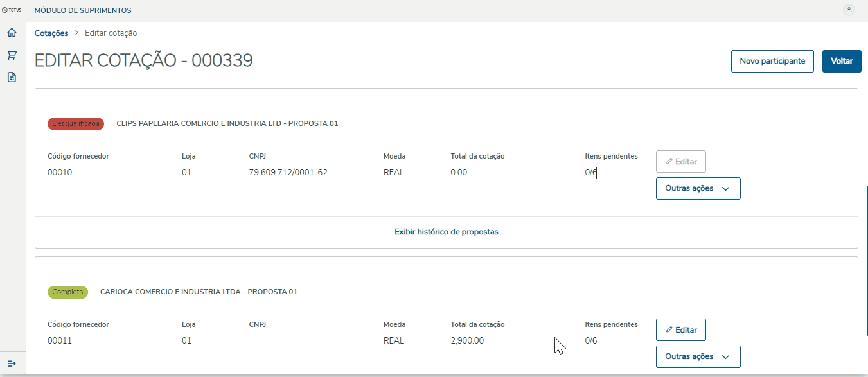Viewport: 868px width, 377px height.
Task: Expand Outras ações for Carioca Comercio
Action: (698, 356)
